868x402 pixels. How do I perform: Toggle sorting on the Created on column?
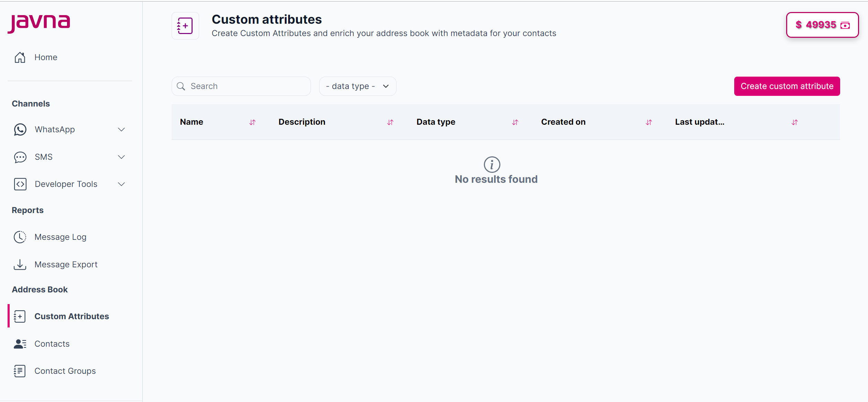649,122
